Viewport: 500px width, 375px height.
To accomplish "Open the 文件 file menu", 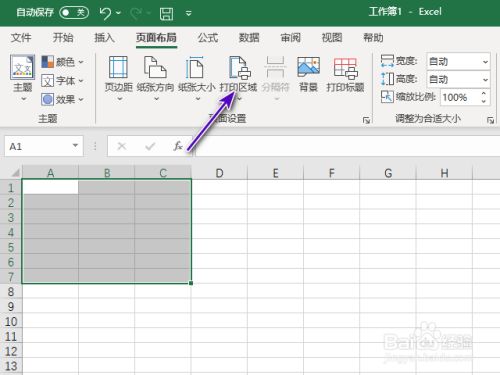I will [x=21, y=38].
